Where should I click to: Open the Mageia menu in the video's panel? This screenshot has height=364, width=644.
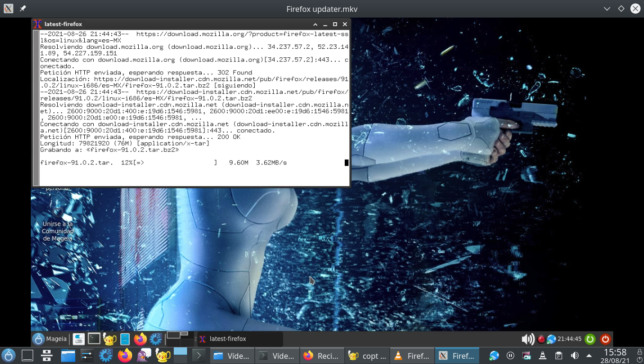tap(50, 339)
